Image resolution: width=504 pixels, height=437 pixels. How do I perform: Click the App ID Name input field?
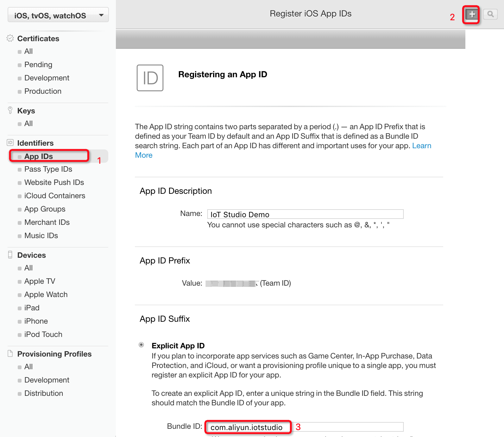point(305,214)
